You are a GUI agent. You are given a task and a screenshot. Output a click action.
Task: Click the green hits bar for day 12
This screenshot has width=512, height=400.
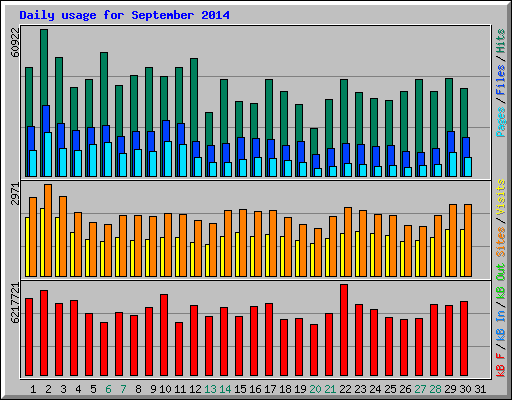[x=194, y=99]
